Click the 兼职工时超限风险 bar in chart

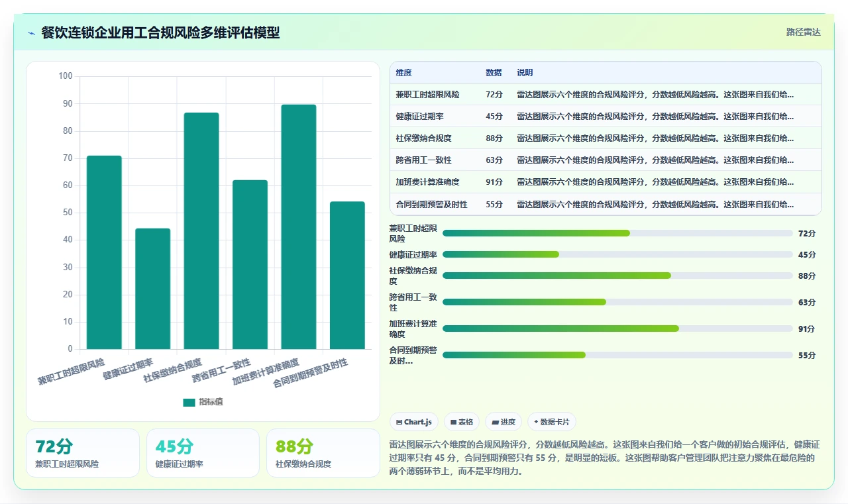click(x=104, y=252)
